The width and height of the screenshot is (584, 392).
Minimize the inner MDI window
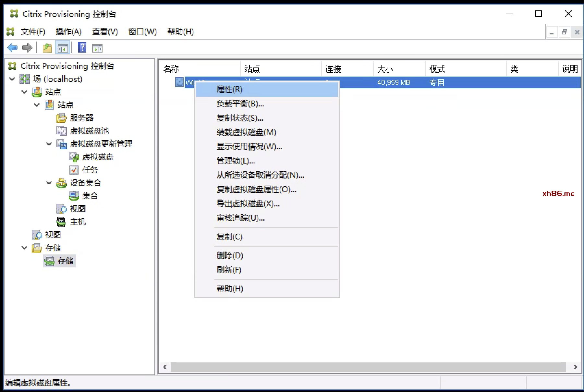[x=552, y=32]
